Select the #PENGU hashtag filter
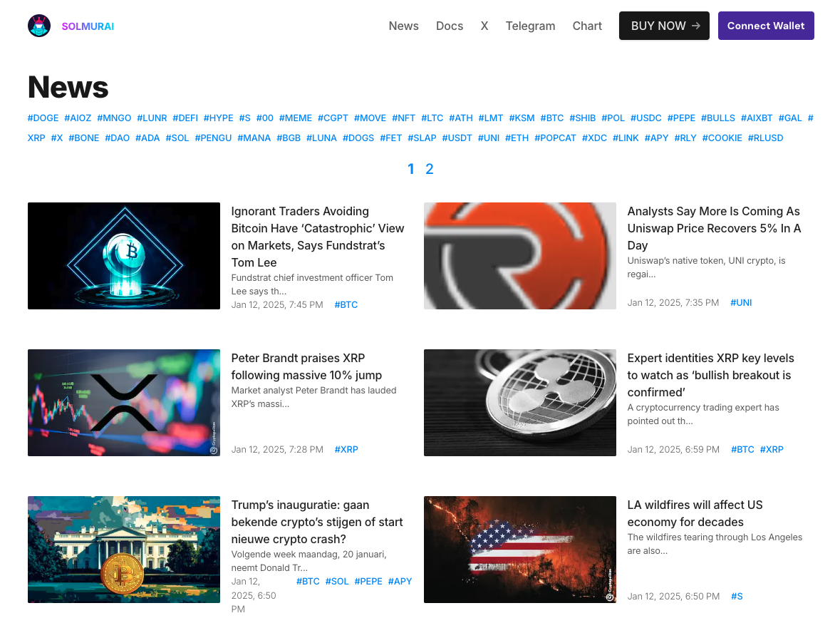Image resolution: width=840 pixels, height=623 pixels. 213,138
